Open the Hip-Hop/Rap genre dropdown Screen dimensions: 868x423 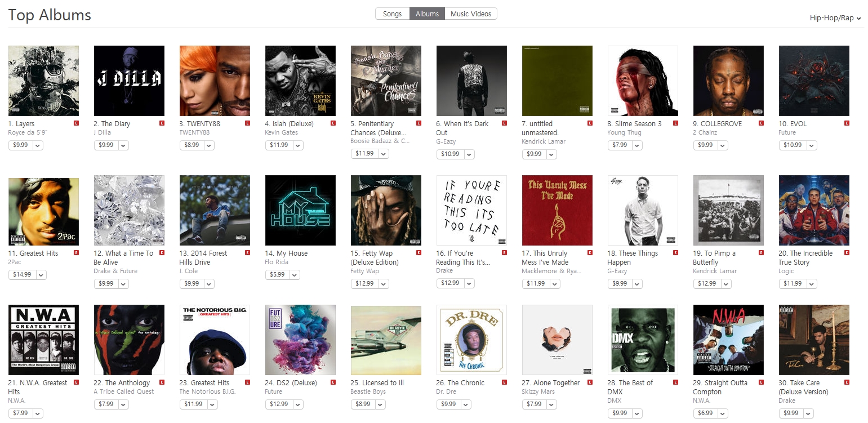(835, 18)
